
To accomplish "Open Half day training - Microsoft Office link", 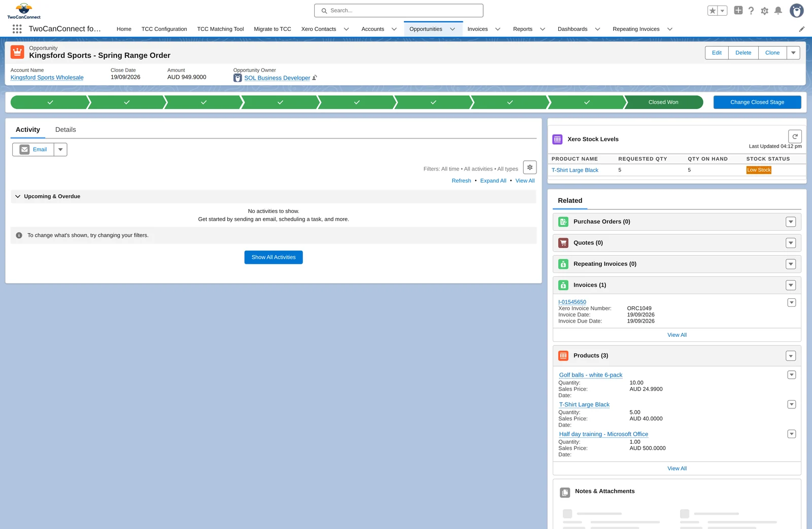I will tap(603, 434).
